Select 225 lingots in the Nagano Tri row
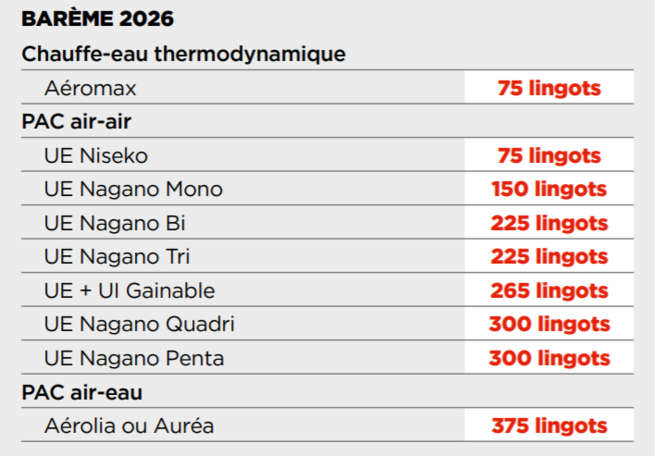This screenshot has height=456, width=655. pos(549,257)
